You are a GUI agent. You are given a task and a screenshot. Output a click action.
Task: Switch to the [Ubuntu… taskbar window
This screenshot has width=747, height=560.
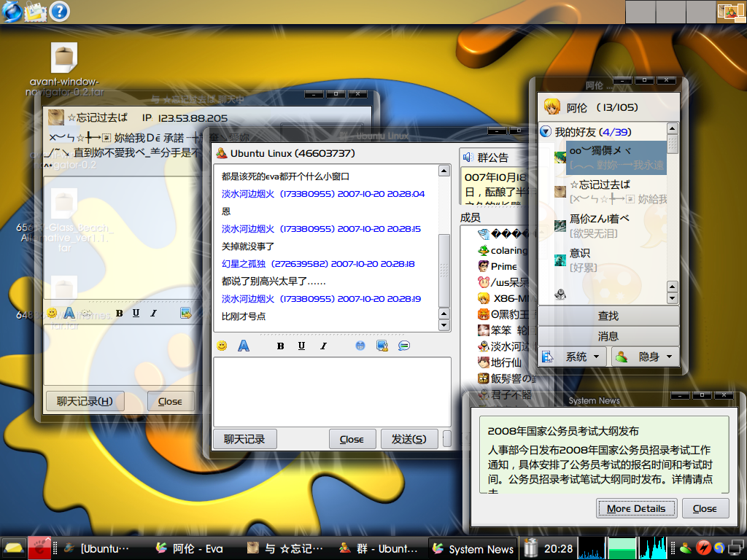pos(98,548)
